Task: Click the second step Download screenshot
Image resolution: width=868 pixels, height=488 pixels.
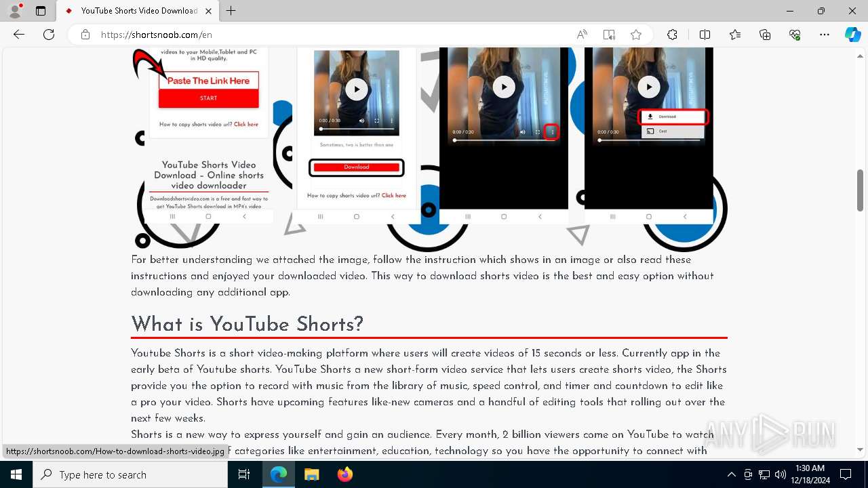Action: pos(356,136)
